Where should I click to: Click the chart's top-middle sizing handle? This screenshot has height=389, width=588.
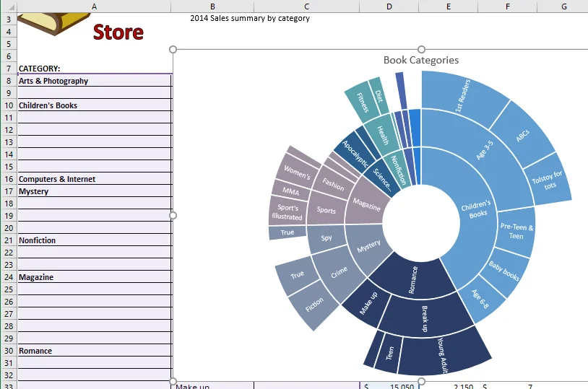click(422, 50)
